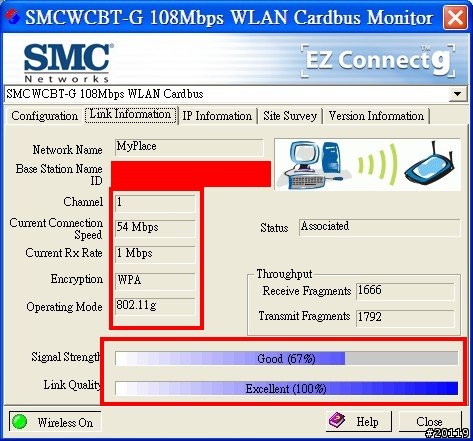The width and height of the screenshot is (473, 441).
Task: Click the Signal Strength bar showing Good (67%)
Action: pyautogui.click(x=286, y=359)
